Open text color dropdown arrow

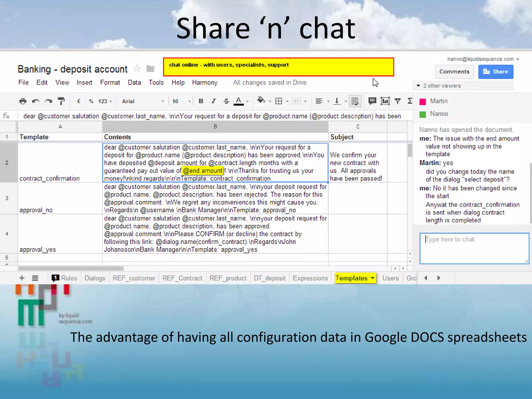tap(248, 102)
